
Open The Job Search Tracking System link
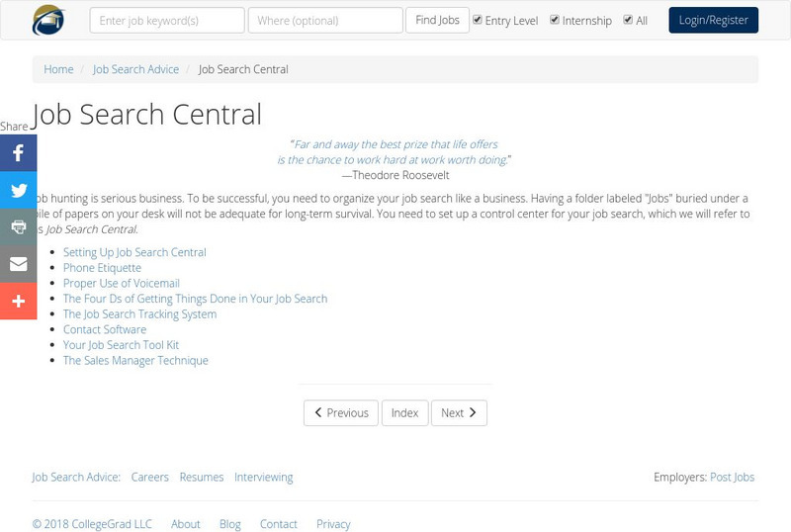[x=139, y=313]
